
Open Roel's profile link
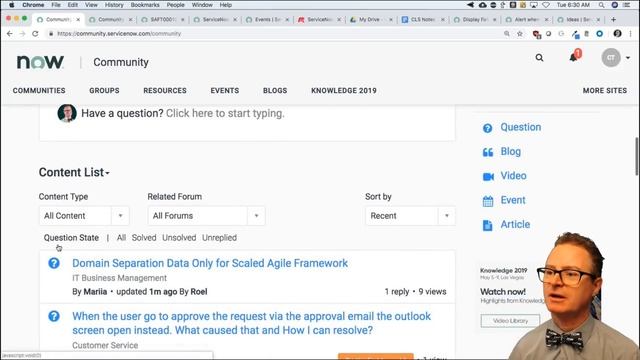tap(199, 292)
